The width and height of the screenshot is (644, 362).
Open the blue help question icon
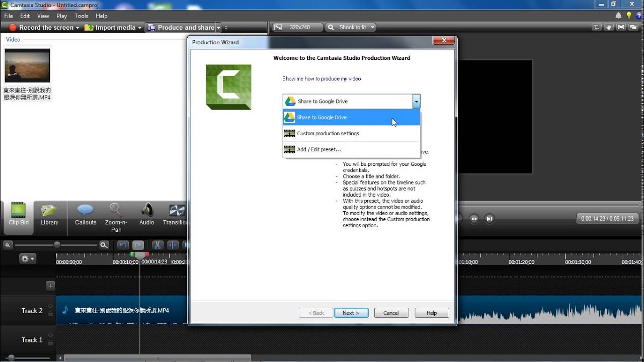[639, 16]
